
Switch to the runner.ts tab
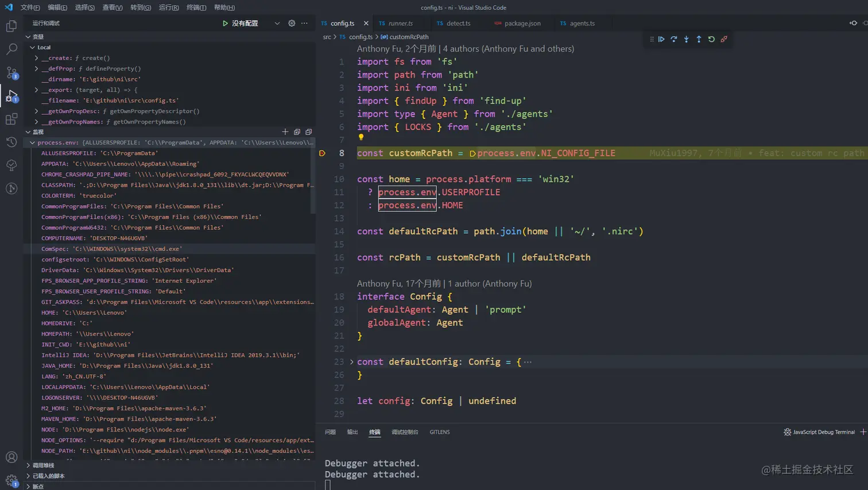401,24
